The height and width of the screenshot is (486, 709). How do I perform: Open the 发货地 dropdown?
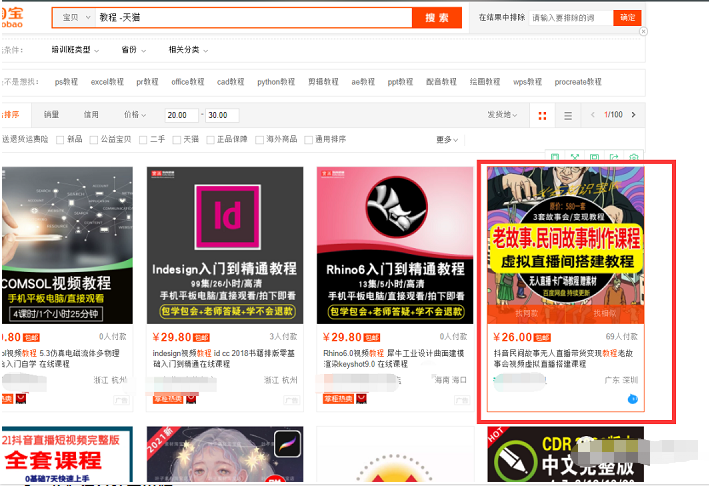tap(502, 115)
